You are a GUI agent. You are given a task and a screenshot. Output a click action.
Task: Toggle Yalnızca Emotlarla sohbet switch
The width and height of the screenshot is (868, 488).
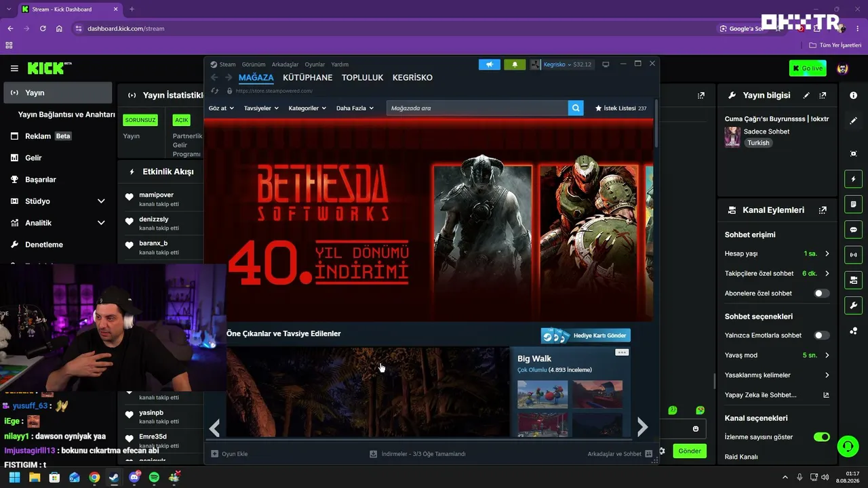[x=821, y=335]
